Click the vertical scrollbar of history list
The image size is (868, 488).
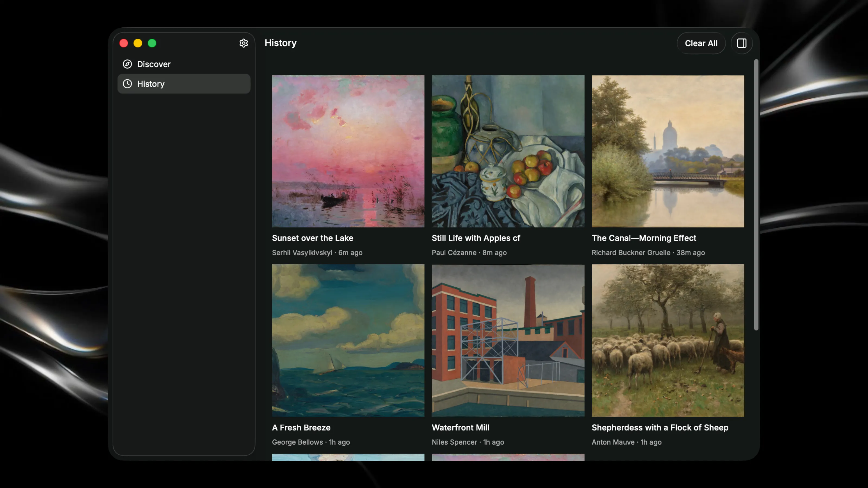click(x=756, y=195)
